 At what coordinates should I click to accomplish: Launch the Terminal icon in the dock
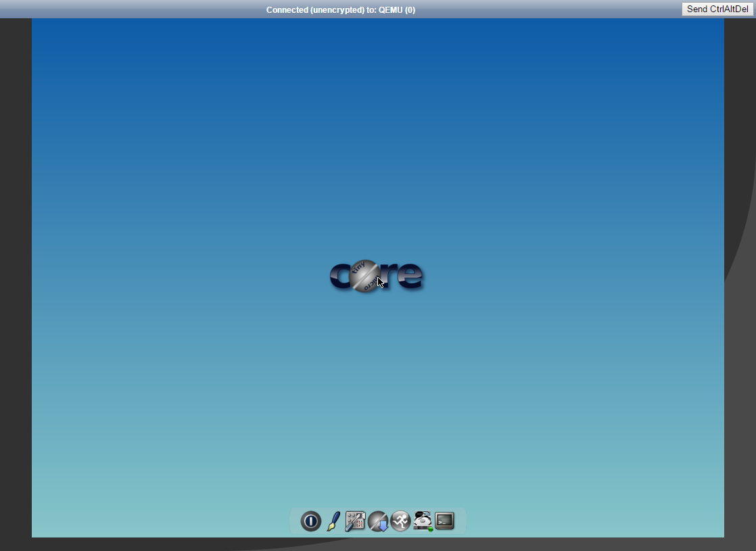tap(444, 521)
